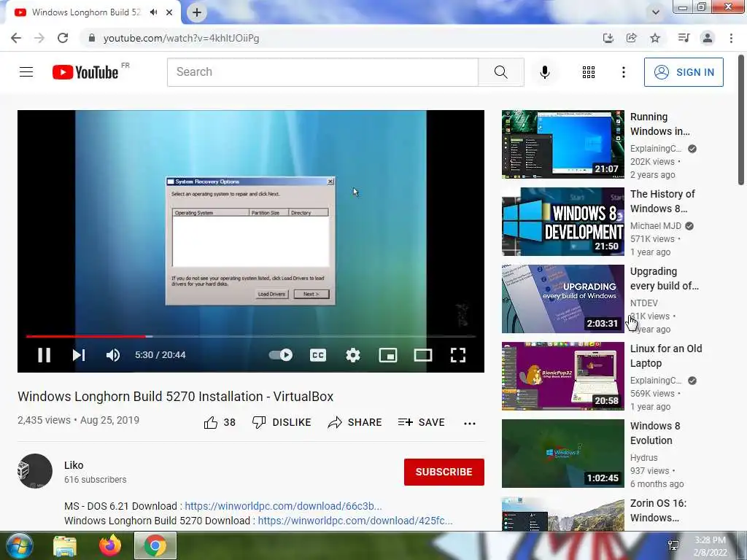Share the video
The image size is (747, 560).
[x=355, y=422]
